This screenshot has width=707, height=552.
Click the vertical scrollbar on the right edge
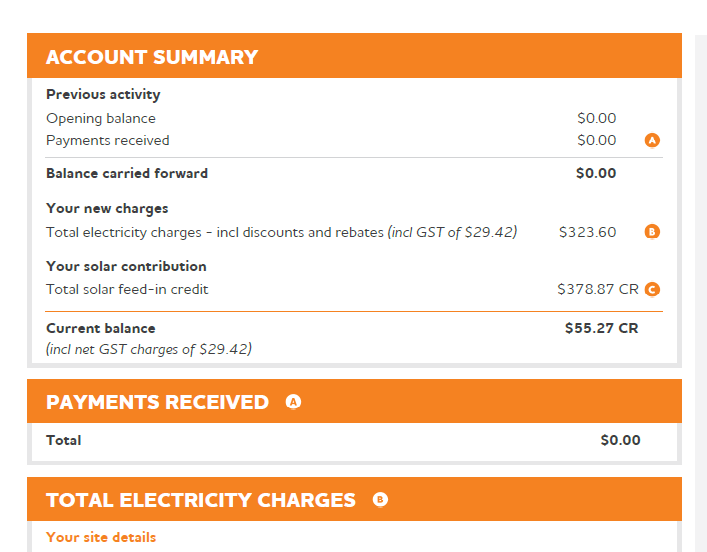click(x=700, y=290)
